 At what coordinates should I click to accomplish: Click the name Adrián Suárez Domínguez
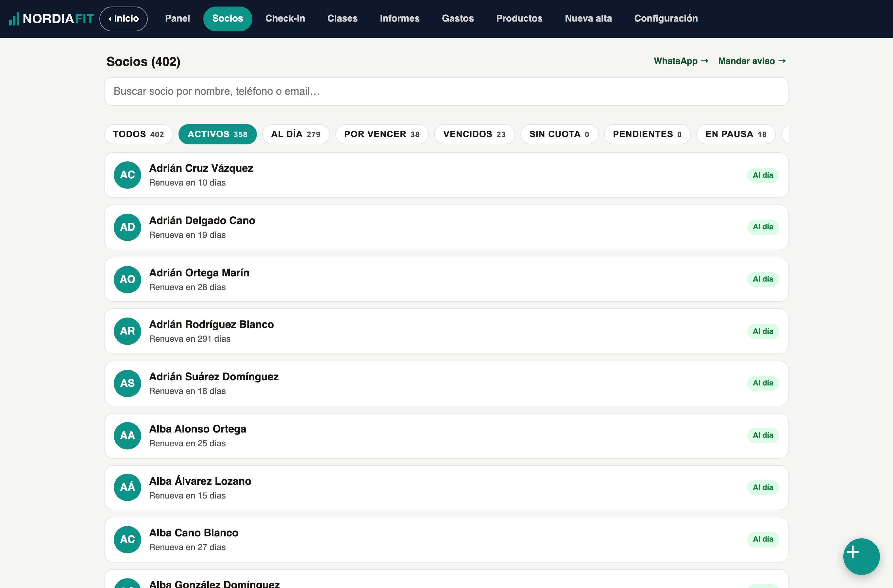(214, 377)
